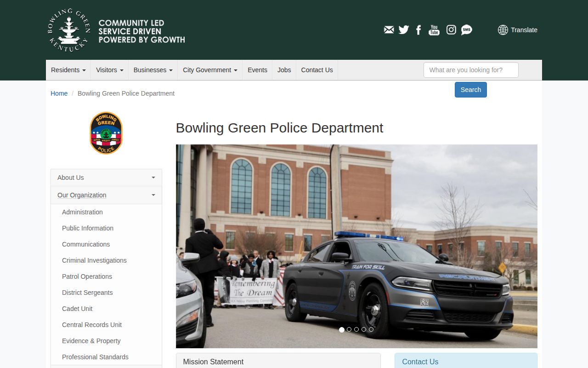Open the Jobs menu item
This screenshot has height=368, width=588.
pos(284,70)
